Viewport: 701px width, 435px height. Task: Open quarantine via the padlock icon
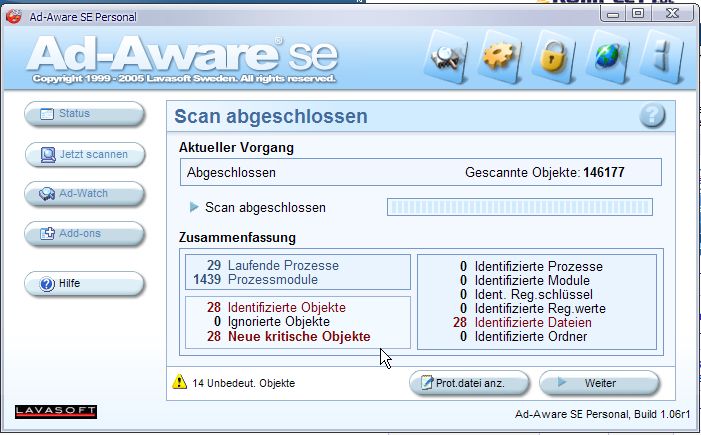coord(553,57)
